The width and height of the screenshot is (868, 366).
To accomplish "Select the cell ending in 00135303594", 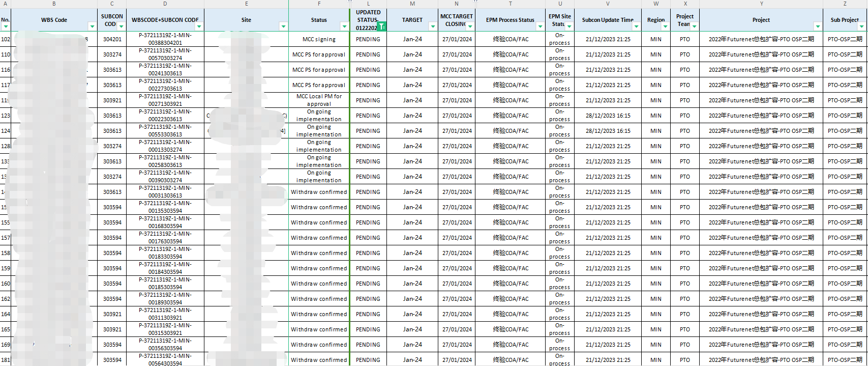I will pos(165,207).
